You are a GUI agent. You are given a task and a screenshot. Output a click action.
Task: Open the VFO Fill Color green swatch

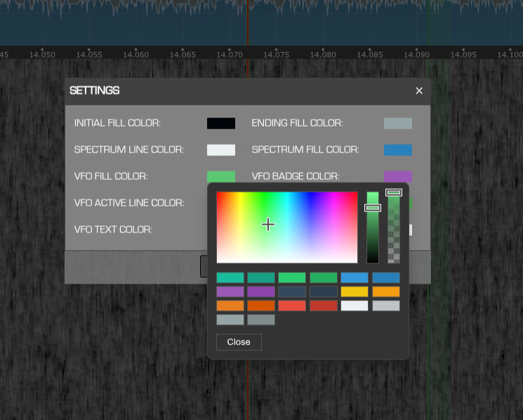[221, 176]
